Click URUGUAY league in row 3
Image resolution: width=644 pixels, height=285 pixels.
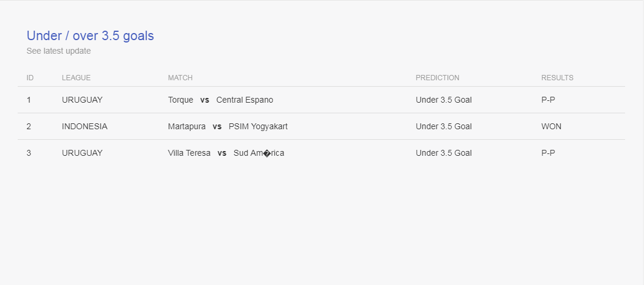(x=82, y=153)
